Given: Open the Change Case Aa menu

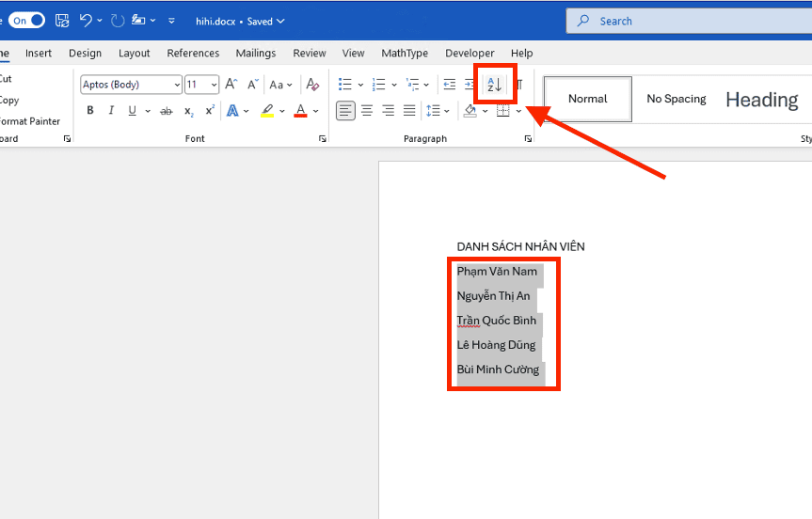Looking at the screenshot, I should 280,85.
